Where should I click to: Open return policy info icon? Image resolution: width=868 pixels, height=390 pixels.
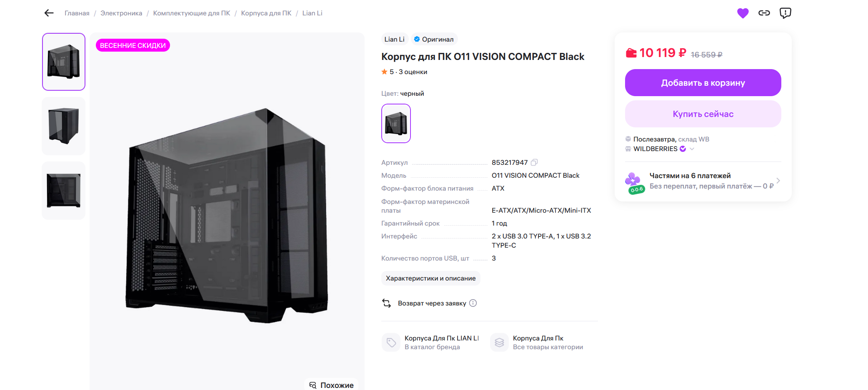473,303
